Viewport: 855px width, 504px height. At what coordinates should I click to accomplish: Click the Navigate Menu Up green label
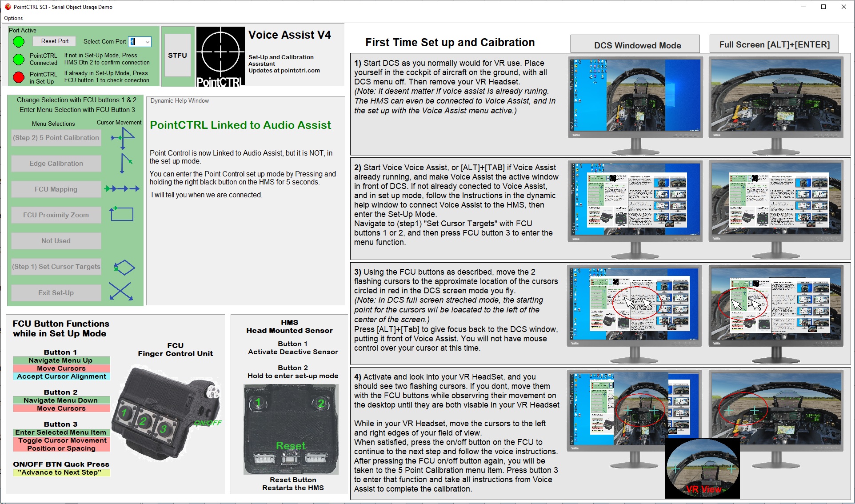point(61,360)
